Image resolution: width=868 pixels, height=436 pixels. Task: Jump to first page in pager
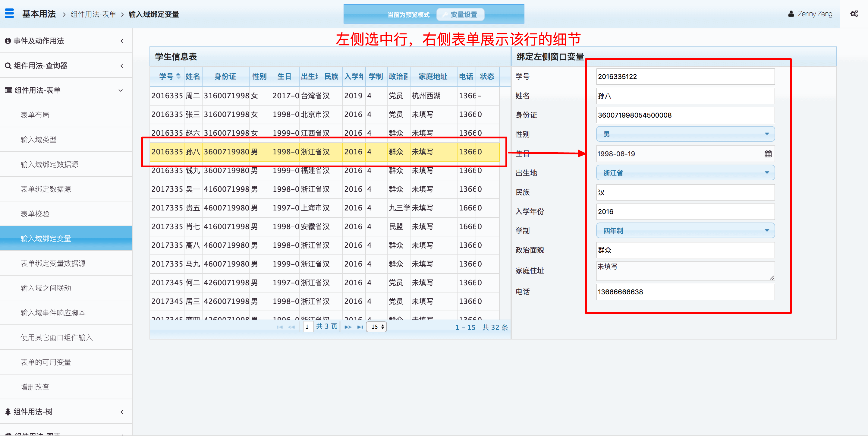pyautogui.click(x=280, y=327)
